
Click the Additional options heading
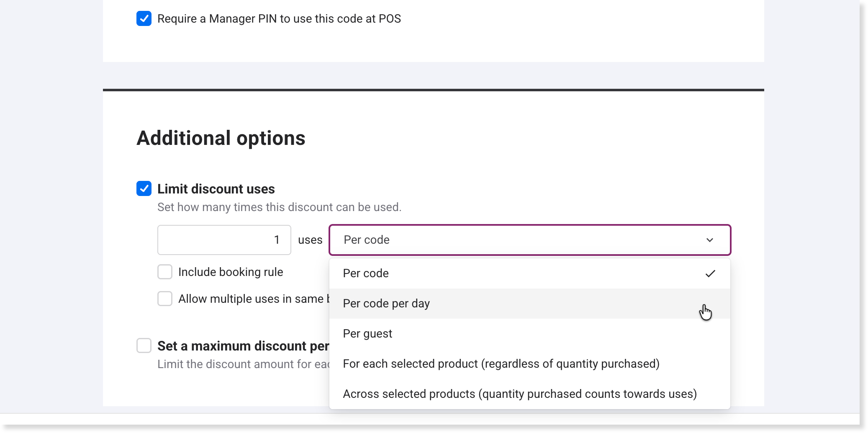click(221, 138)
